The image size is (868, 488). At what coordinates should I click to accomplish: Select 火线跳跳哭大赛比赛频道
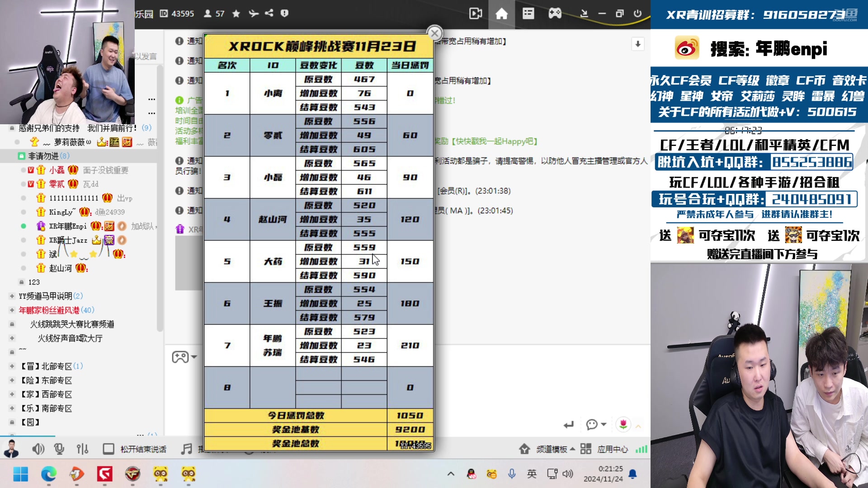point(72,324)
